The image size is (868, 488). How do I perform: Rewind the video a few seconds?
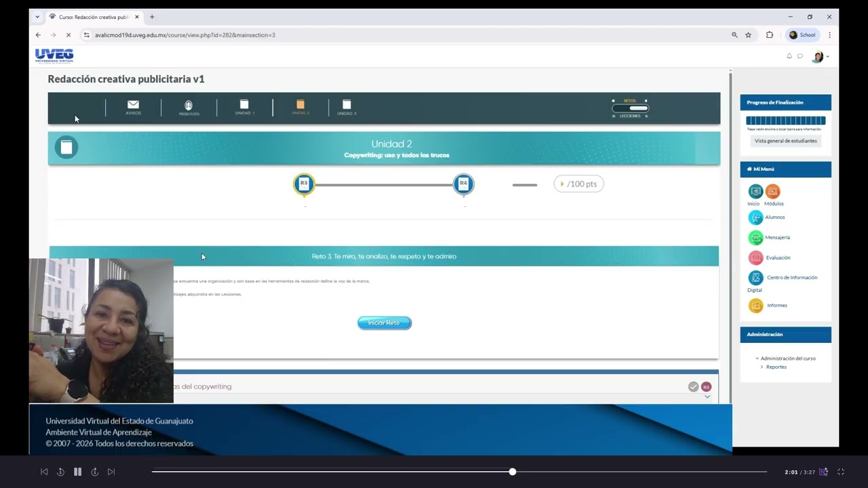pyautogui.click(x=60, y=472)
